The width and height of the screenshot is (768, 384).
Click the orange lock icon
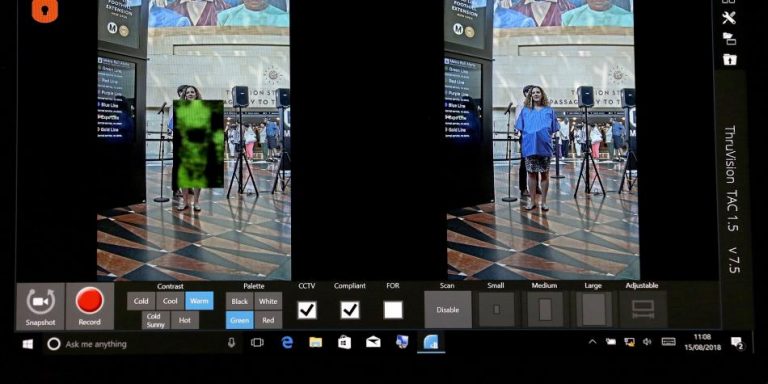45,10
